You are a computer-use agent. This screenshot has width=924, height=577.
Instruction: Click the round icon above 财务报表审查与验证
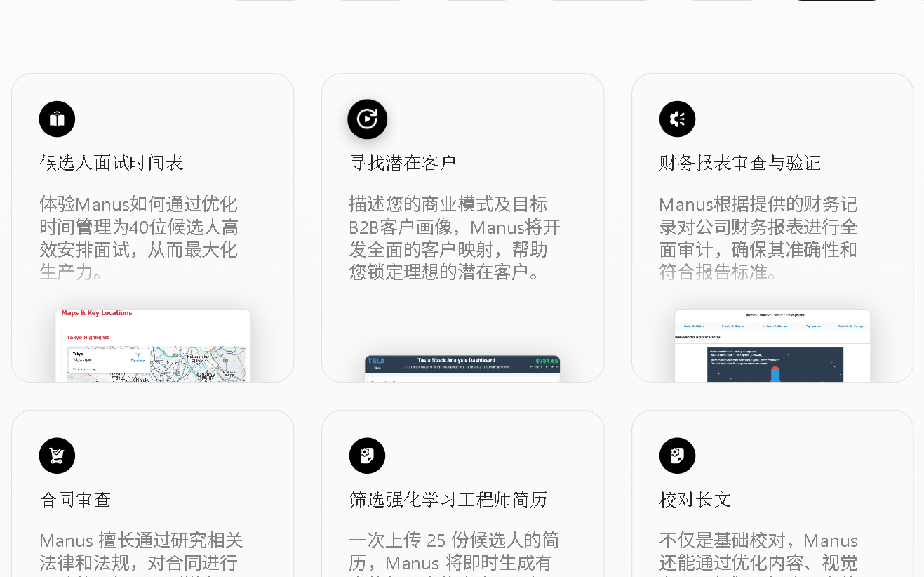pyautogui.click(x=677, y=119)
